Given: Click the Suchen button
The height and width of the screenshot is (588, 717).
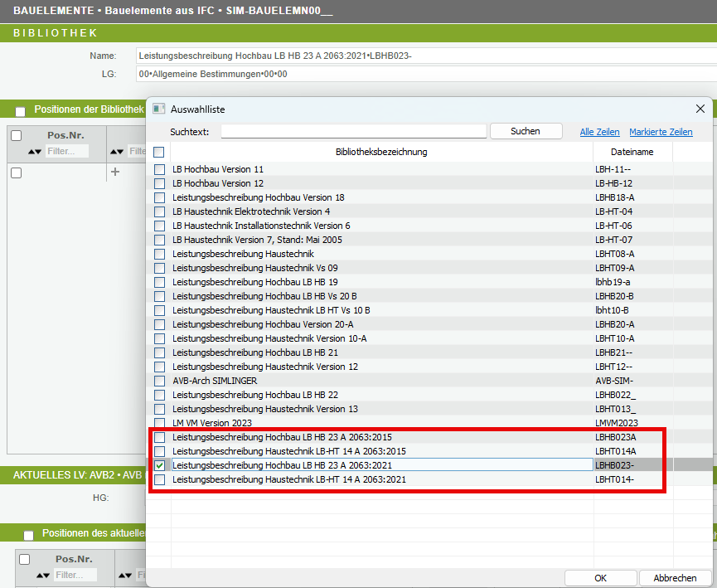Looking at the screenshot, I should pos(526,131).
